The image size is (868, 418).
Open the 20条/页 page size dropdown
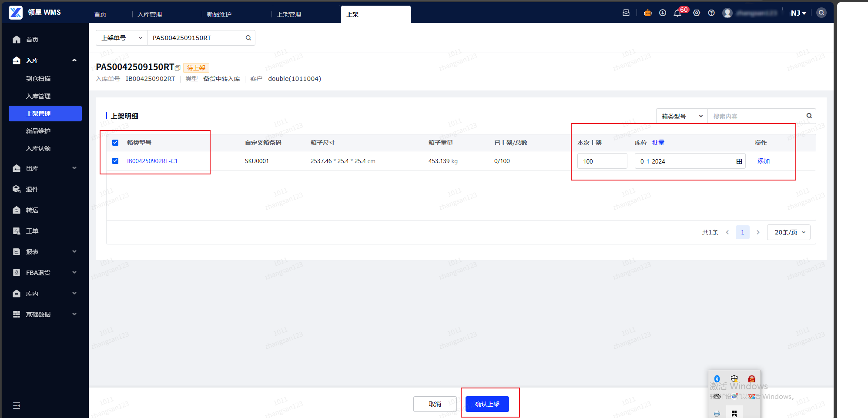pyautogui.click(x=789, y=232)
